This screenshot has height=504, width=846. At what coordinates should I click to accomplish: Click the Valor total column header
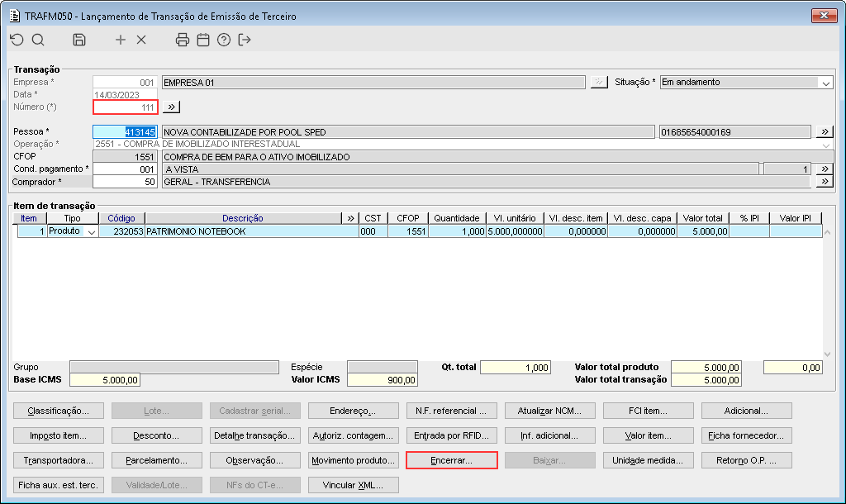702,218
